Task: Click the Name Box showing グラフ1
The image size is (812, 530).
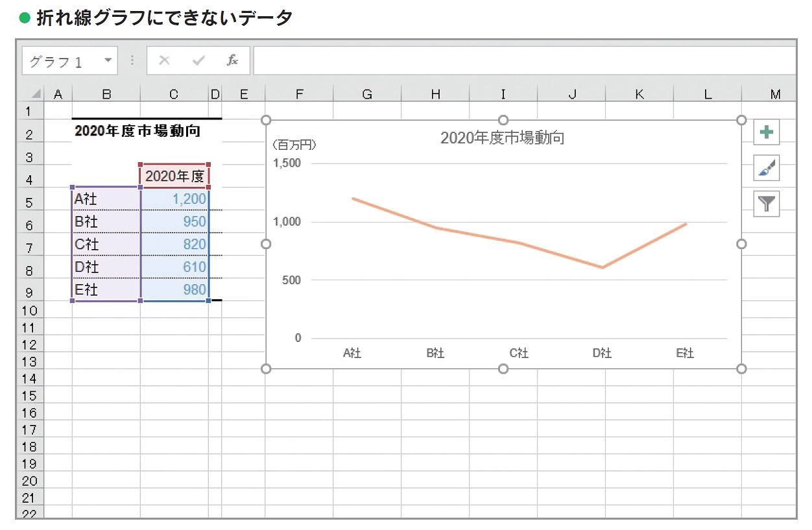Action: point(69,61)
